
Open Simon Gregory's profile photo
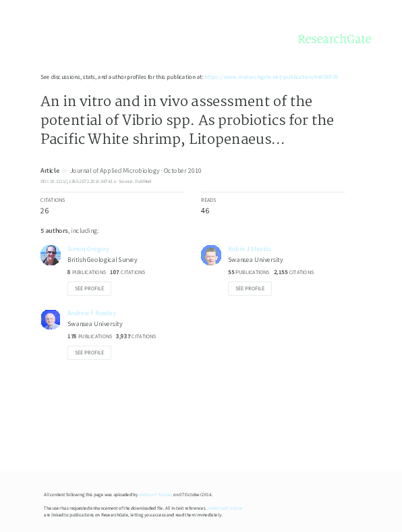(x=51, y=255)
